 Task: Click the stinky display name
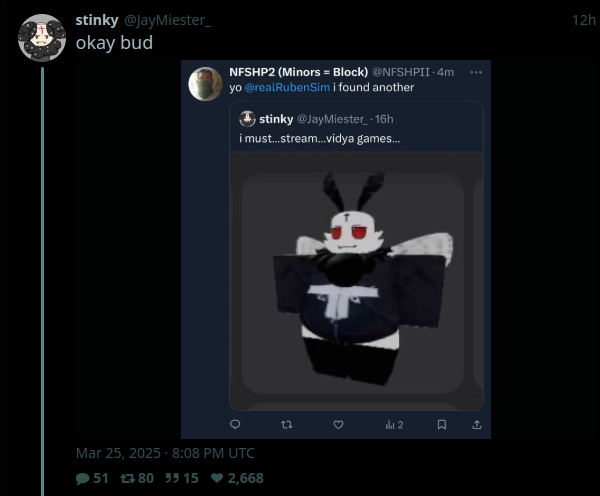coord(97,20)
